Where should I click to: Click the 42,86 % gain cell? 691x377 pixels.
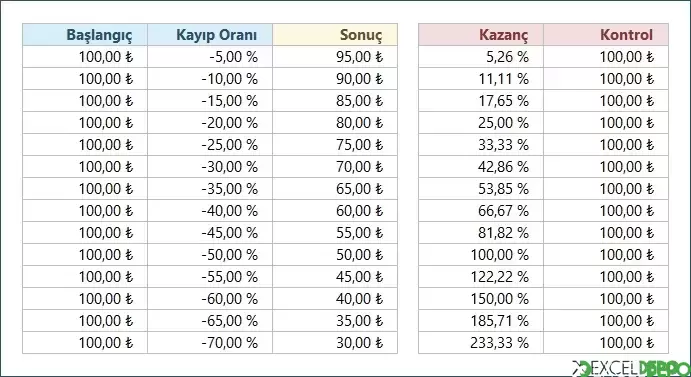(481, 167)
